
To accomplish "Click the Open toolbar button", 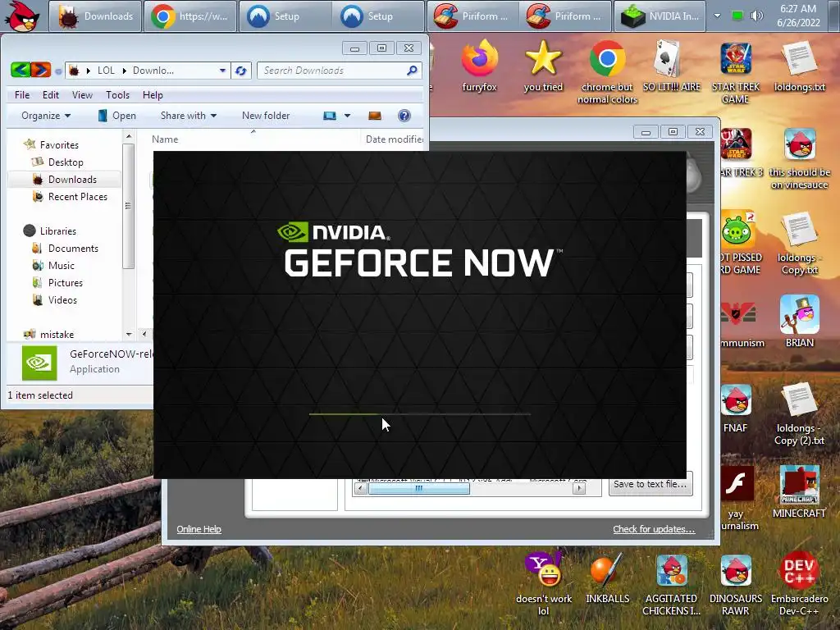I will click(x=116, y=116).
